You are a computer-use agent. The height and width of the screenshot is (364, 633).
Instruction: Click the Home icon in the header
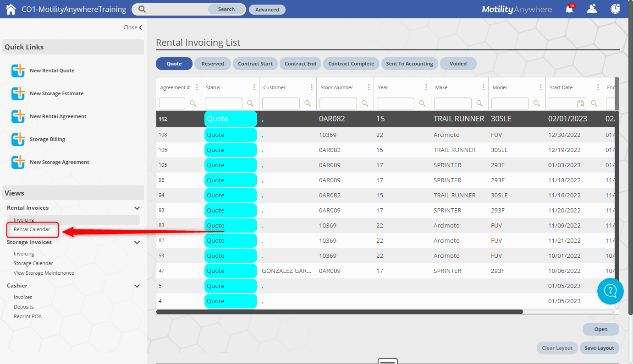tap(11, 9)
